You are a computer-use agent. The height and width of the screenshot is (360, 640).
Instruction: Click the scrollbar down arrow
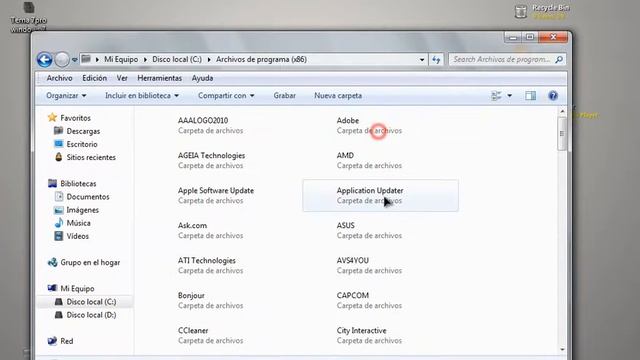pyautogui.click(x=562, y=349)
